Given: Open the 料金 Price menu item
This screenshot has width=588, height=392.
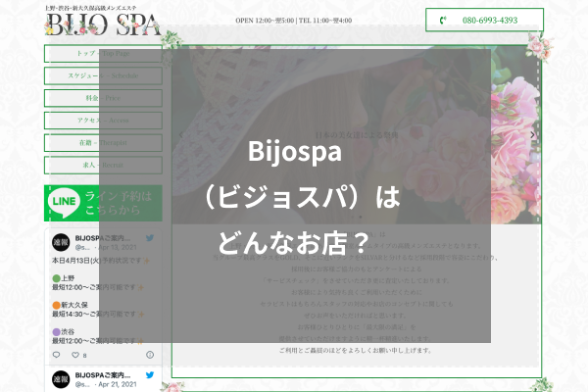Looking at the screenshot, I should (103, 98).
